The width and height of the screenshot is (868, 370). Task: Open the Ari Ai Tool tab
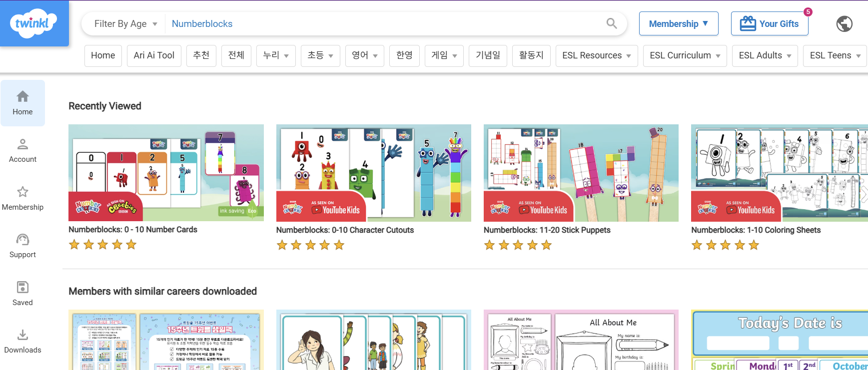tap(154, 55)
